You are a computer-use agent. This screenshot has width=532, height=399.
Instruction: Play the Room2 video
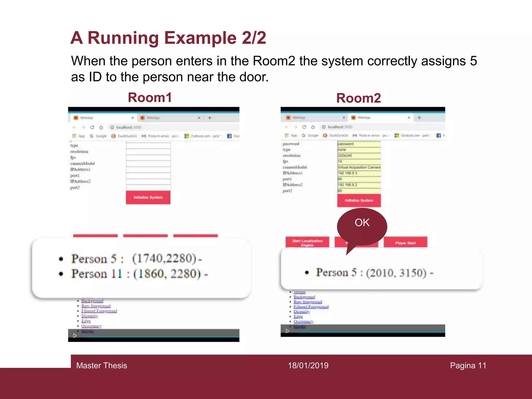click(x=287, y=331)
